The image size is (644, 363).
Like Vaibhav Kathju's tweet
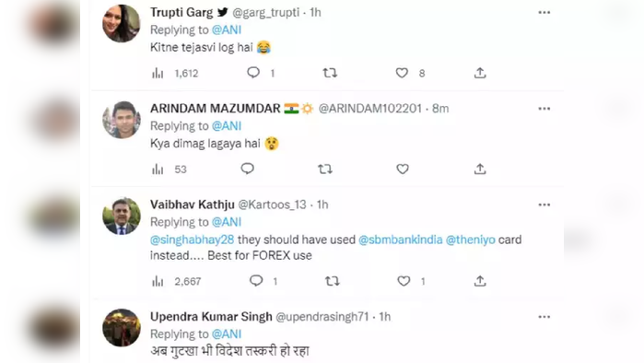click(x=404, y=281)
